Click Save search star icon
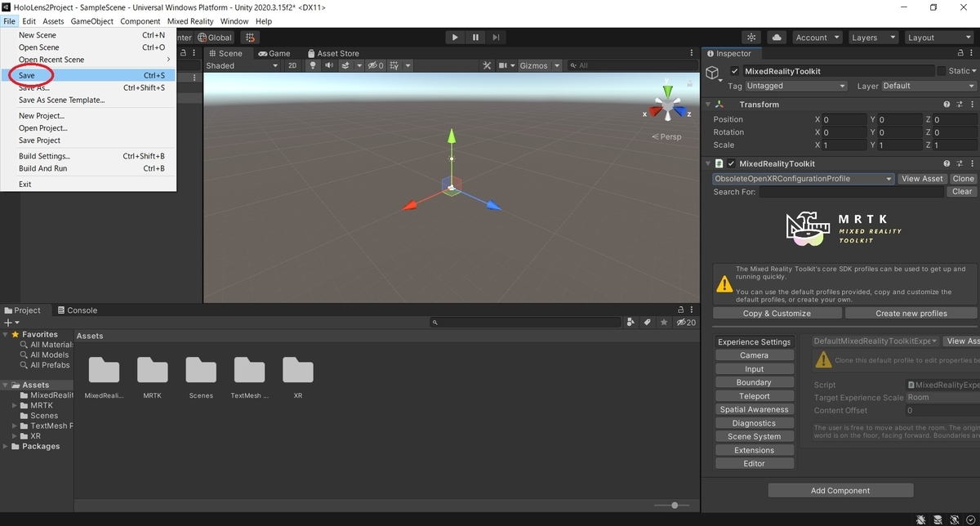The width and height of the screenshot is (980, 526). [x=663, y=323]
